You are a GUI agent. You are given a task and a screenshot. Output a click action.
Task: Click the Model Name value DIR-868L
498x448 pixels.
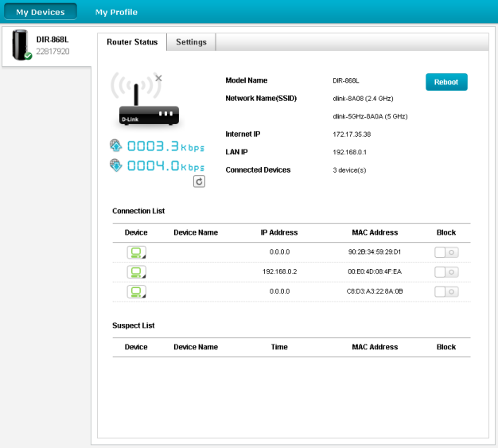[346, 80]
